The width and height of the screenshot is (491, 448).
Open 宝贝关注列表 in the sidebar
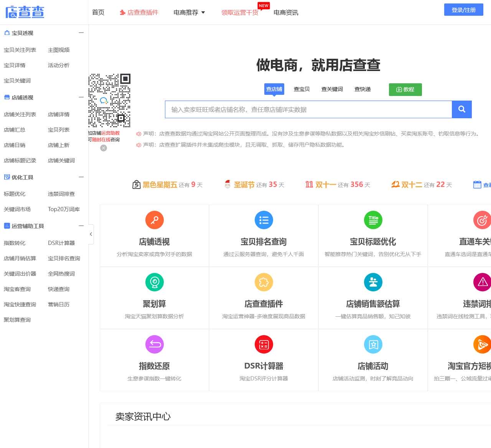point(20,50)
